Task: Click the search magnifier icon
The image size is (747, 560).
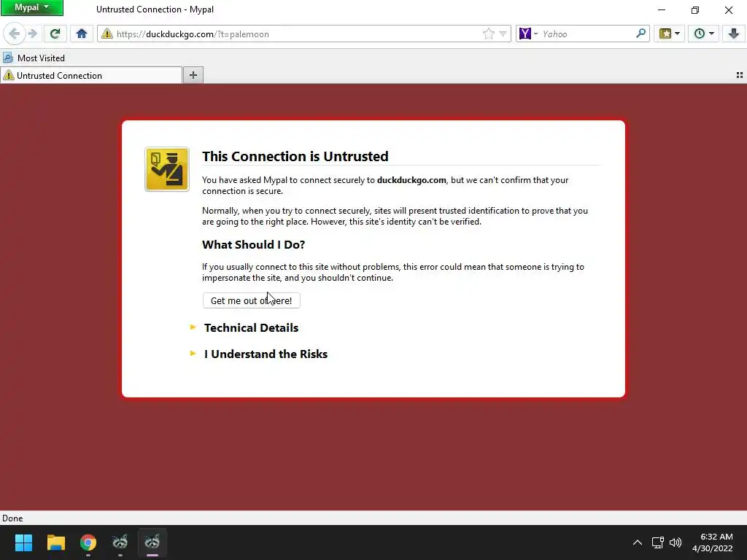Action: (x=640, y=34)
